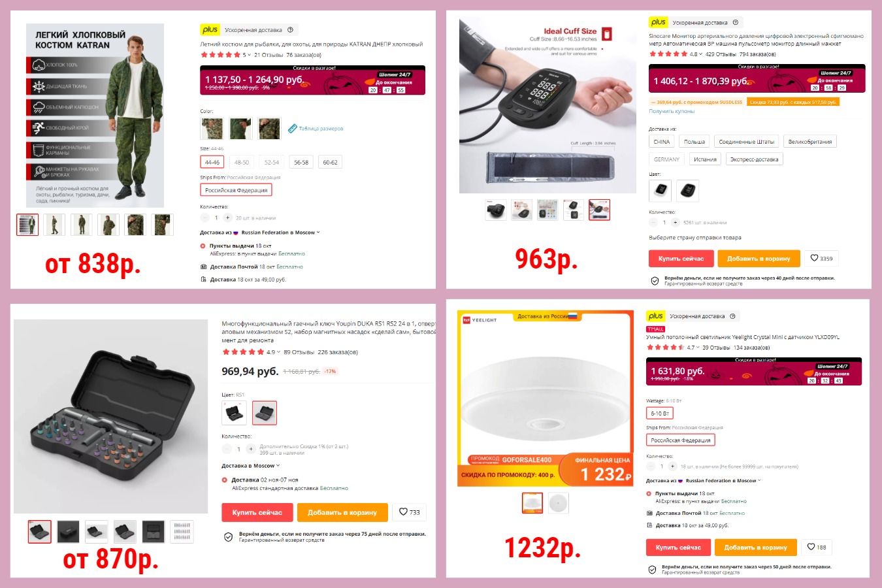Open the size chart ruler icon link
This screenshot has height=588, width=882.
click(x=293, y=128)
